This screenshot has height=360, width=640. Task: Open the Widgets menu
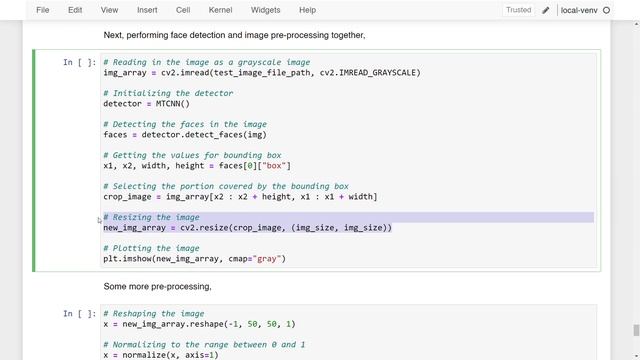pyautogui.click(x=265, y=10)
